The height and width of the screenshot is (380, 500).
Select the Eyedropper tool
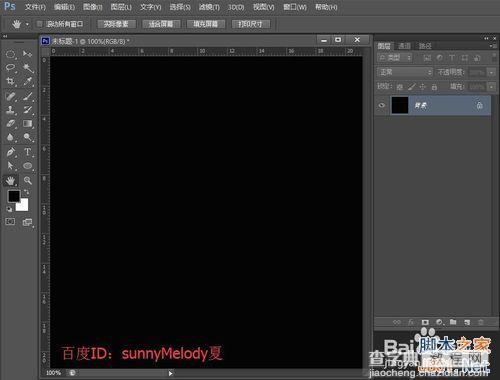coord(28,81)
